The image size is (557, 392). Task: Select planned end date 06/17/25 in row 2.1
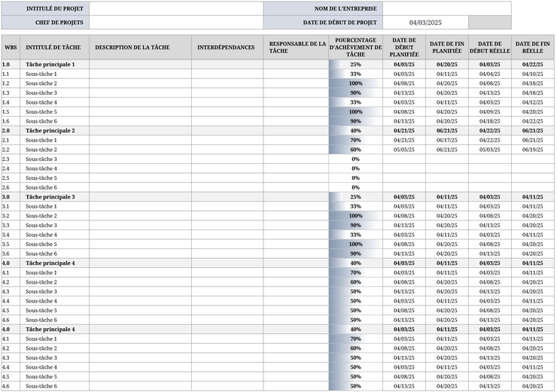coord(447,140)
